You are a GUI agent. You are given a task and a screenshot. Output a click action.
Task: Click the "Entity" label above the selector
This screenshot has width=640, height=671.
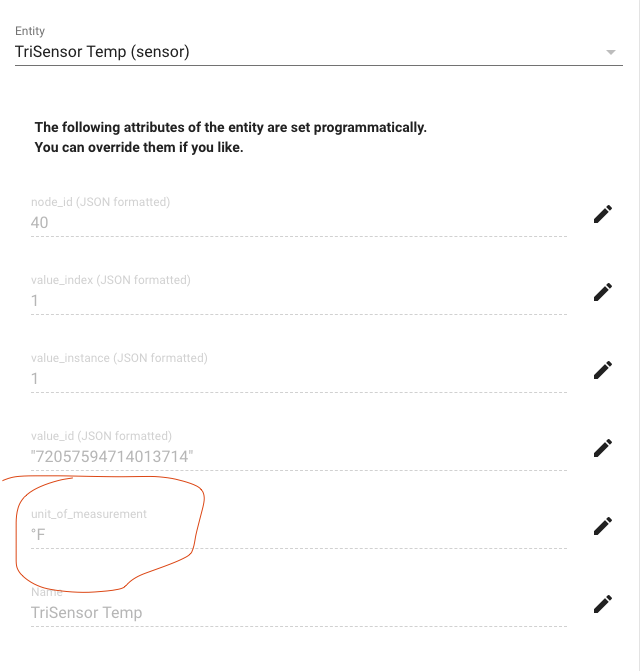point(30,31)
